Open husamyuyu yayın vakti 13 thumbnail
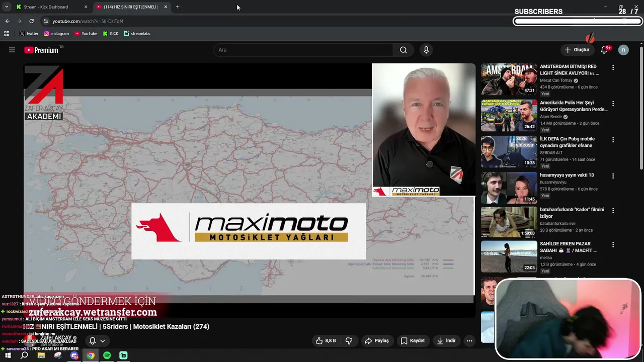 509,188
